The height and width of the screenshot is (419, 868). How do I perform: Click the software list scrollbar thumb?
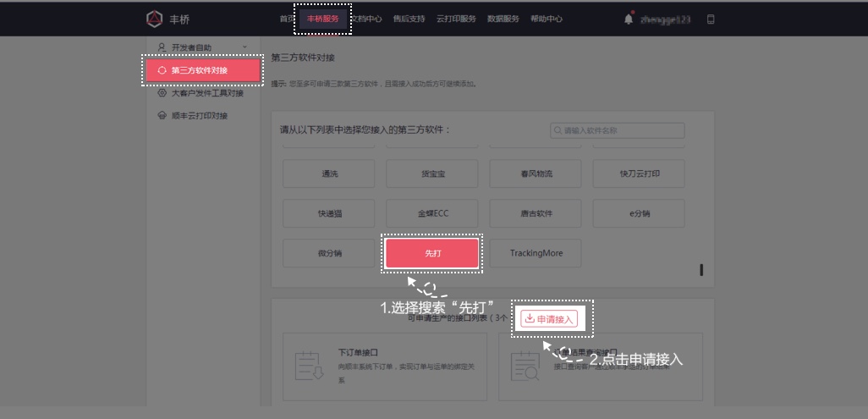[701, 270]
